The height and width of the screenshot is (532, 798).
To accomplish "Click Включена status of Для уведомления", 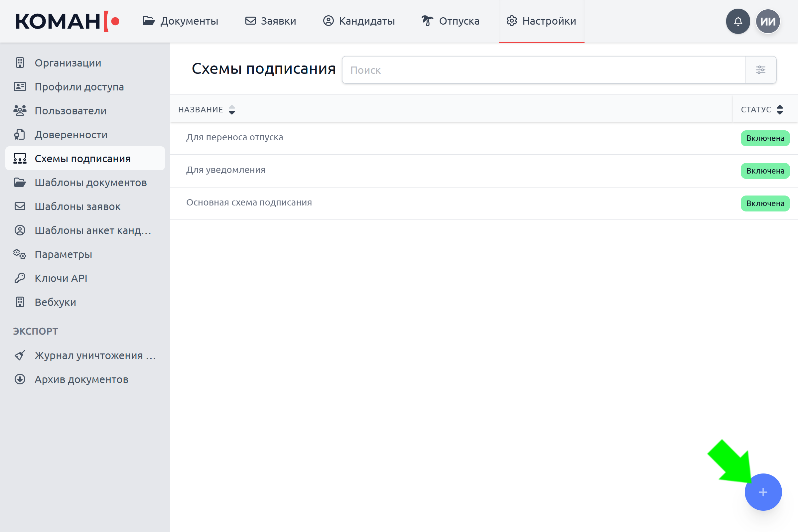I will click(x=765, y=171).
